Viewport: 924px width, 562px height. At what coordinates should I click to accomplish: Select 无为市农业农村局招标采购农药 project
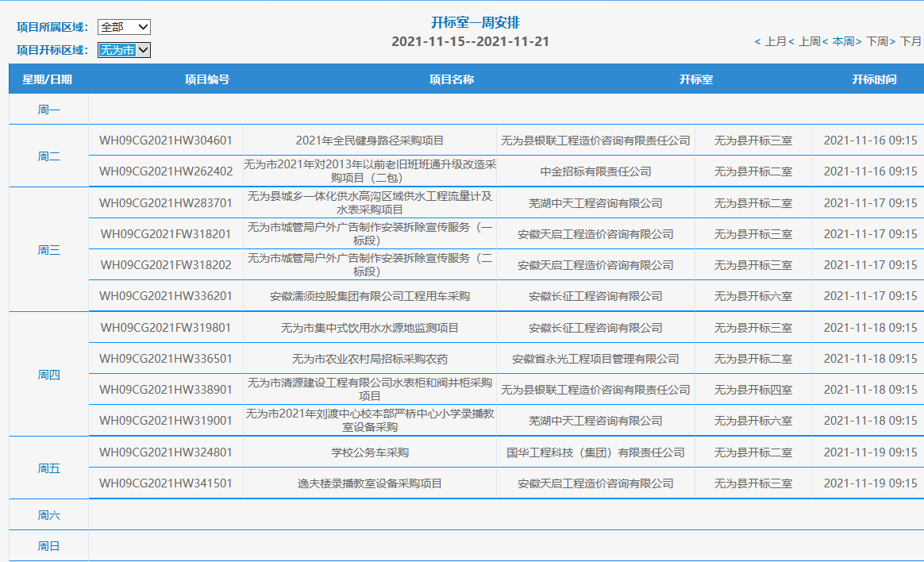[x=370, y=359]
